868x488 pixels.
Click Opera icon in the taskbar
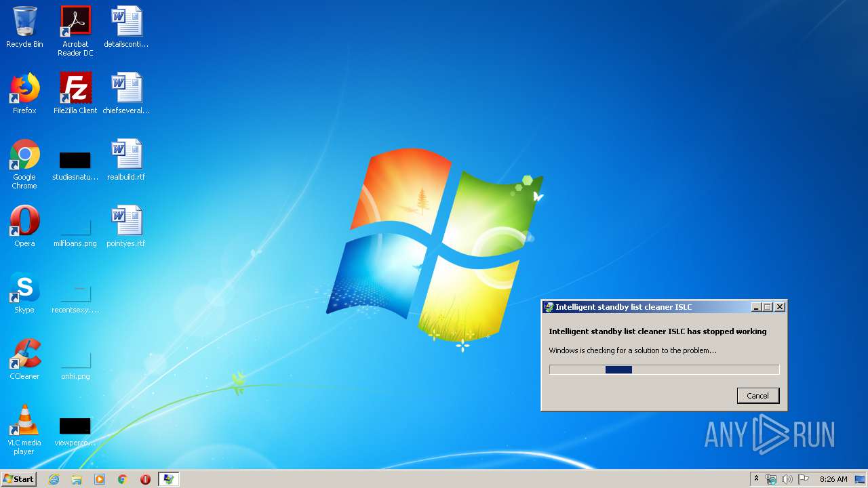click(x=145, y=479)
